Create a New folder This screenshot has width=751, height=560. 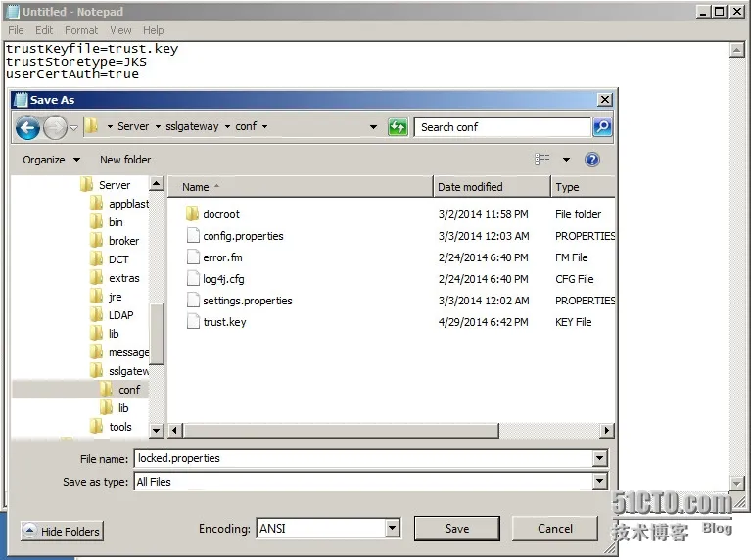point(125,160)
